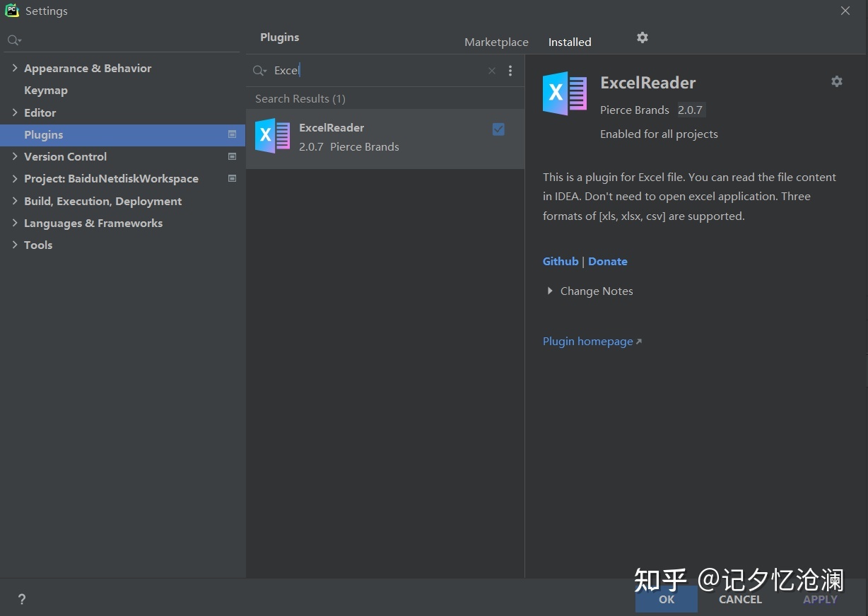Viewport: 868px width, 616px height.
Task: Click the 'Search Results (1)' header
Action: click(x=300, y=98)
